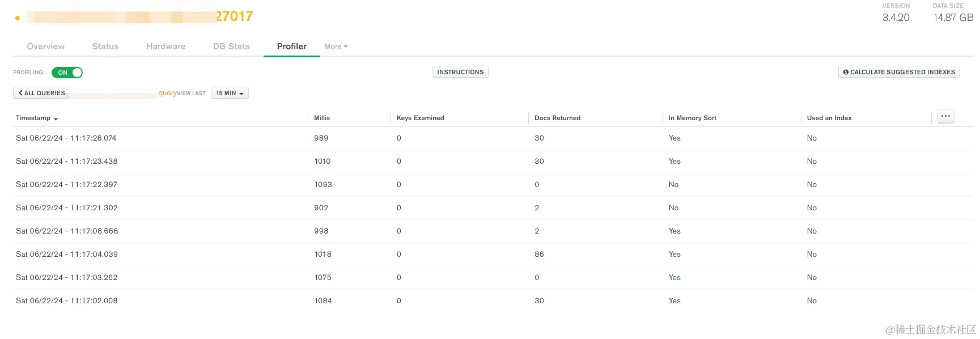Click Calculate Suggested Indexes button
Image resolution: width=980 pixels, height=339 pixels.
[899, 73]
